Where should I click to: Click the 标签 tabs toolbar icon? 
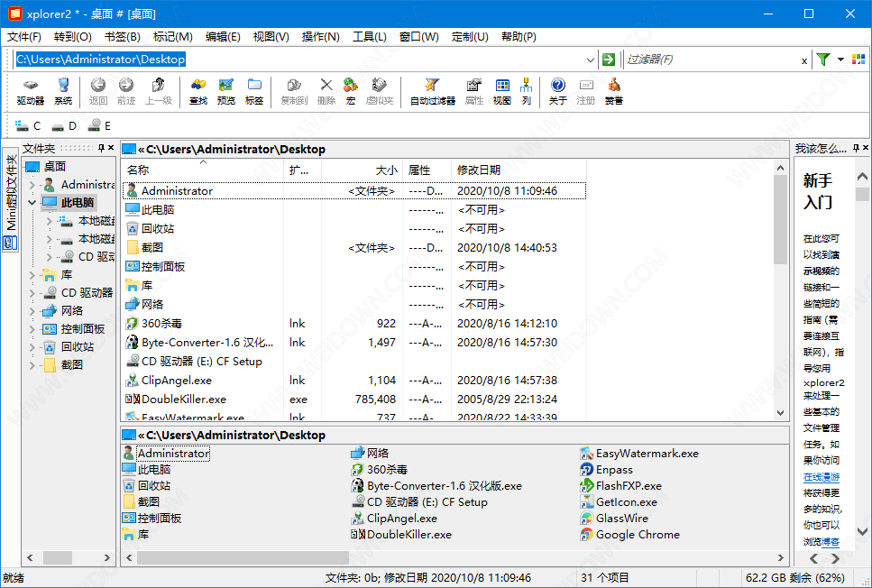[x=254, y=92]
